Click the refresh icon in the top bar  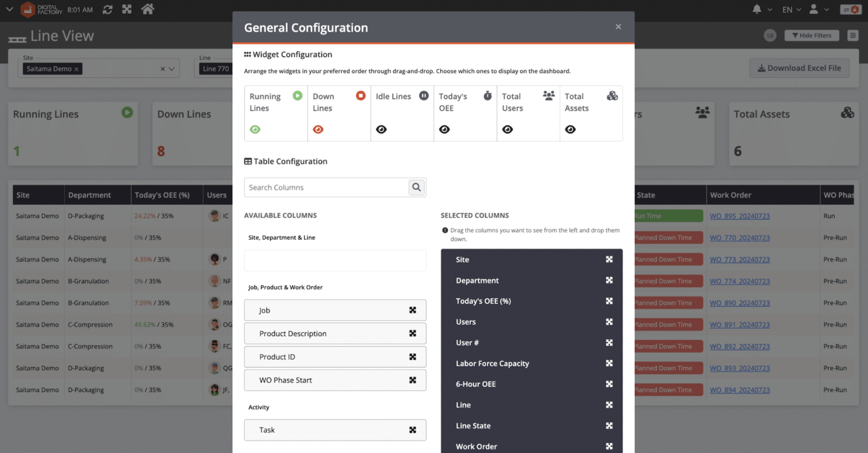[x=107, y=9]
